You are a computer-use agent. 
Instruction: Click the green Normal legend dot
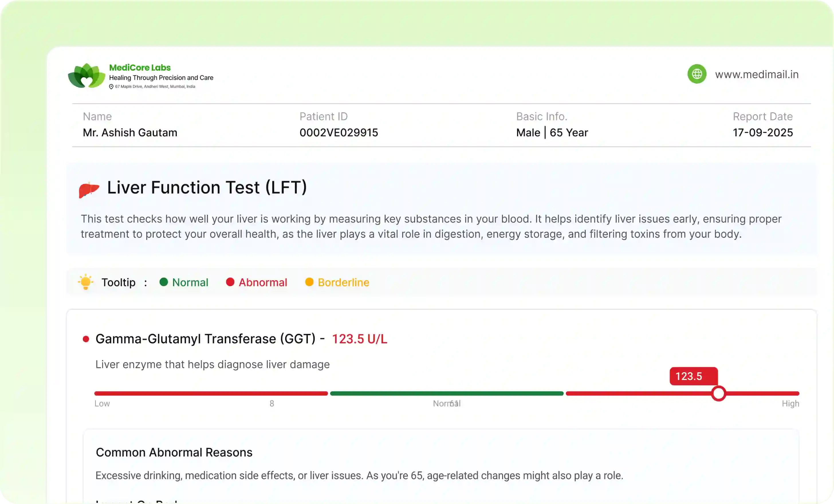point(164,282)
